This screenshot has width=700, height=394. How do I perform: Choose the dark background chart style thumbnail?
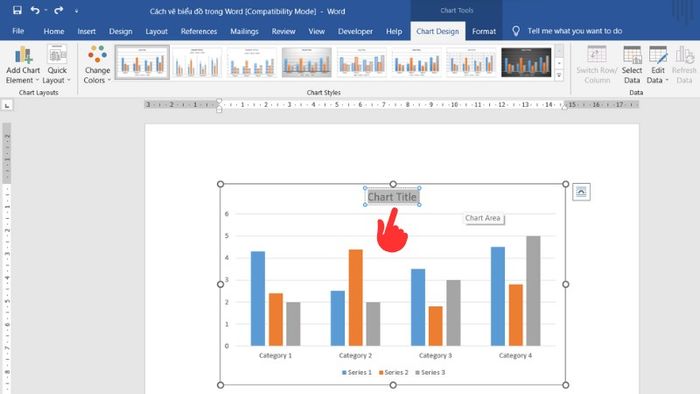coord(526,62)
